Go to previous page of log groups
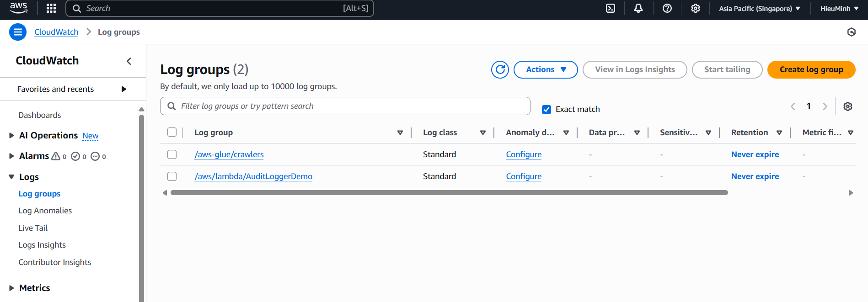868x302 pixels. pos(793,106)
